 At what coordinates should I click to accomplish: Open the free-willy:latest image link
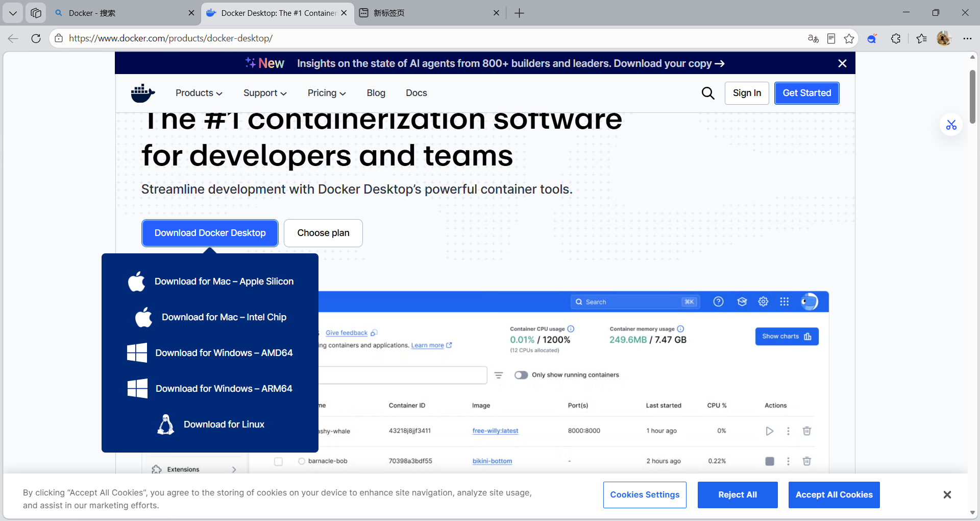[x=495, y=431]
